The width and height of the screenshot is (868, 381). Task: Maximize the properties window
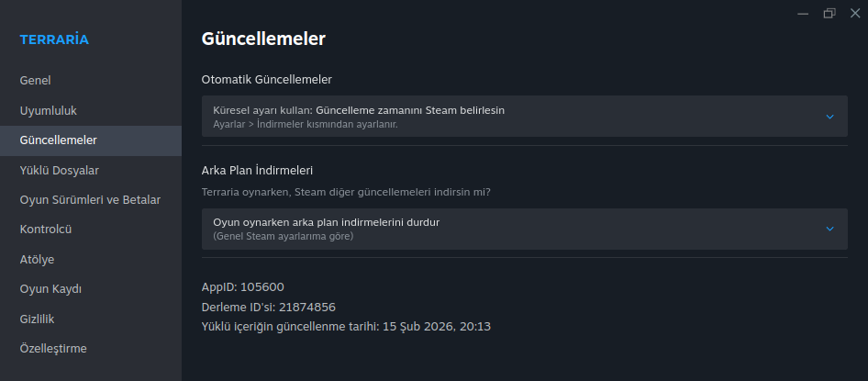click(x=829, y=13)
